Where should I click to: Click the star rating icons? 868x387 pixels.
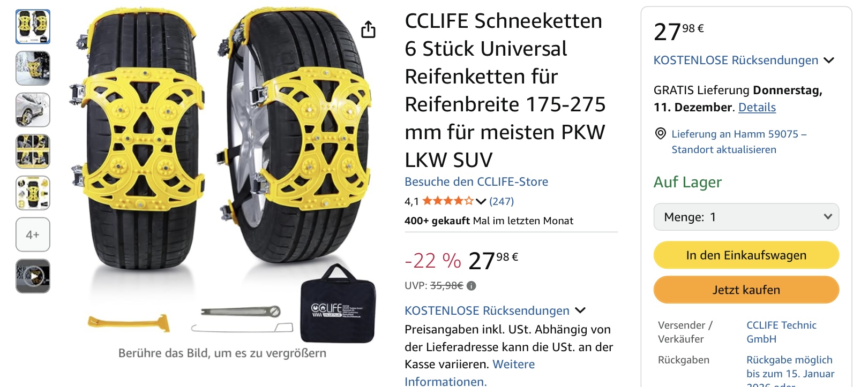[448, 201]
